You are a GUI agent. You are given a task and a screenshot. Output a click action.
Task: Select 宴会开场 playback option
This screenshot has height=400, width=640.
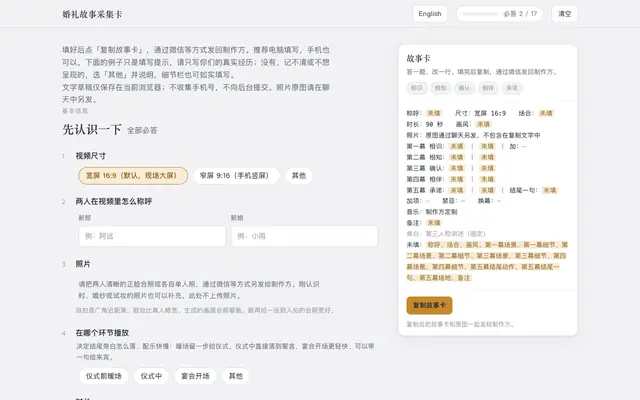pos(195,376)
